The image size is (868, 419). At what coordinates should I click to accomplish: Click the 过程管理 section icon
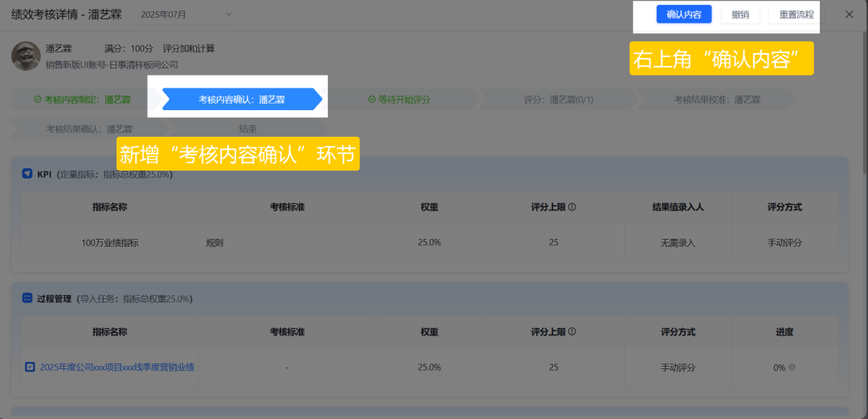tap(27, 298)
